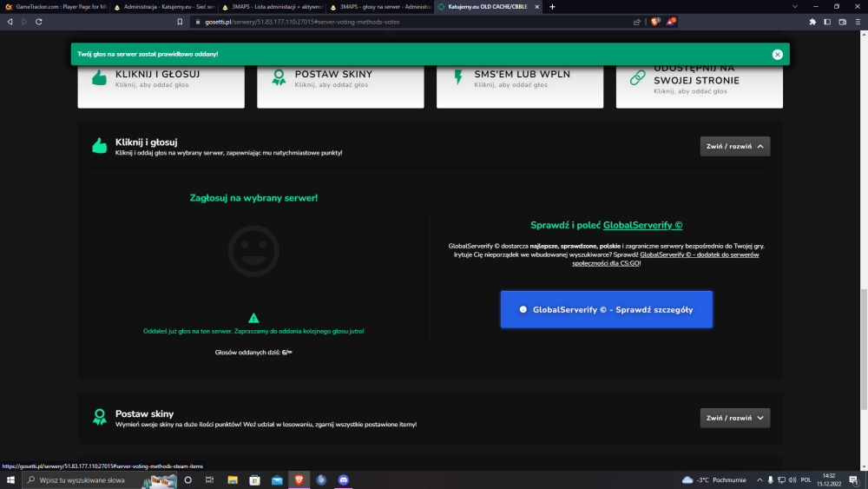
Task: Open a new browser tab
Action: (x=552, y=7)
